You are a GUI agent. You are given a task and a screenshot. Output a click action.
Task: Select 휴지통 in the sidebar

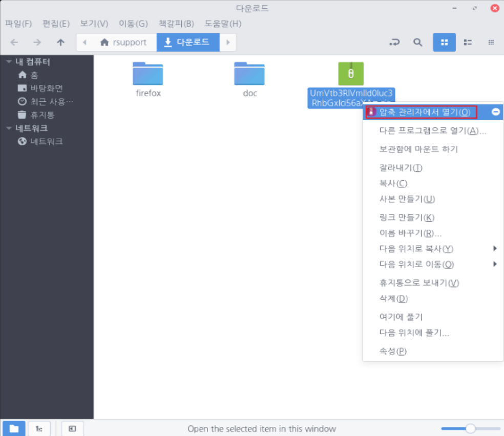(42, 115)
